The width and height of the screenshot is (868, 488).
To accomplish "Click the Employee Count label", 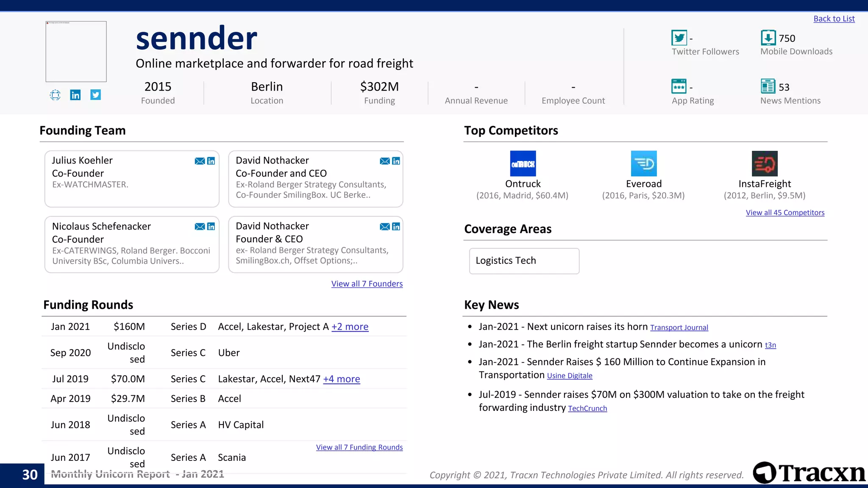I will click(x=573, y=101).
